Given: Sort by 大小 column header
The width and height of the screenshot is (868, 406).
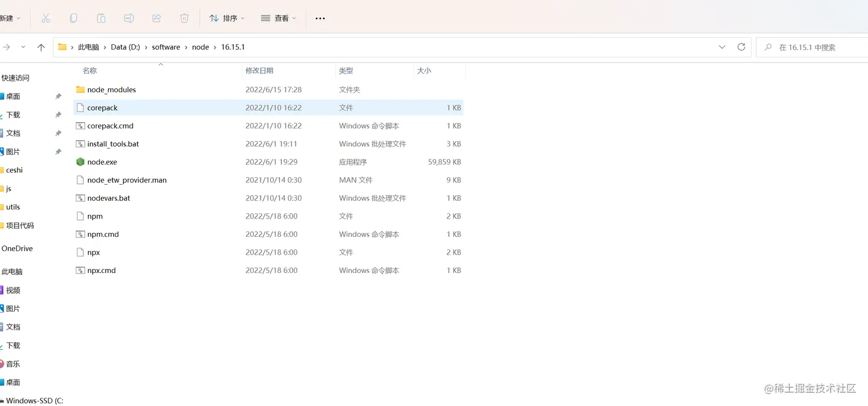Looking at the screenshot, I should click(424, 71).
